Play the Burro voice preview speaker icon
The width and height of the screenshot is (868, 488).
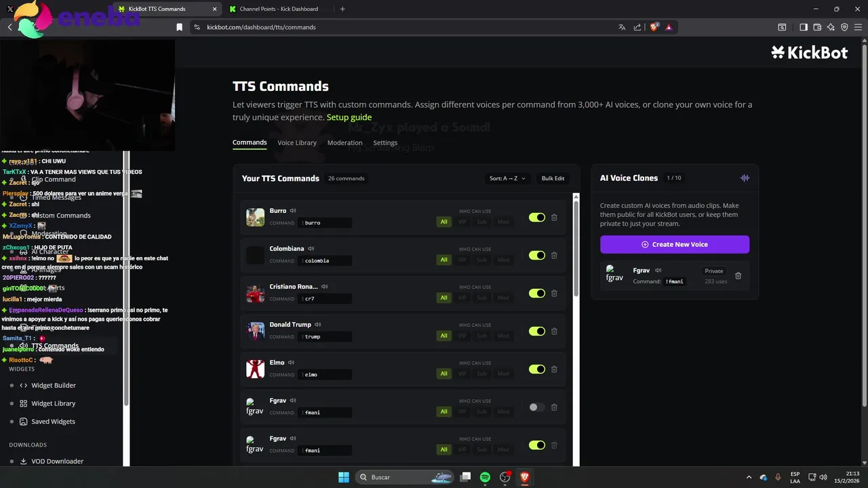293,211
